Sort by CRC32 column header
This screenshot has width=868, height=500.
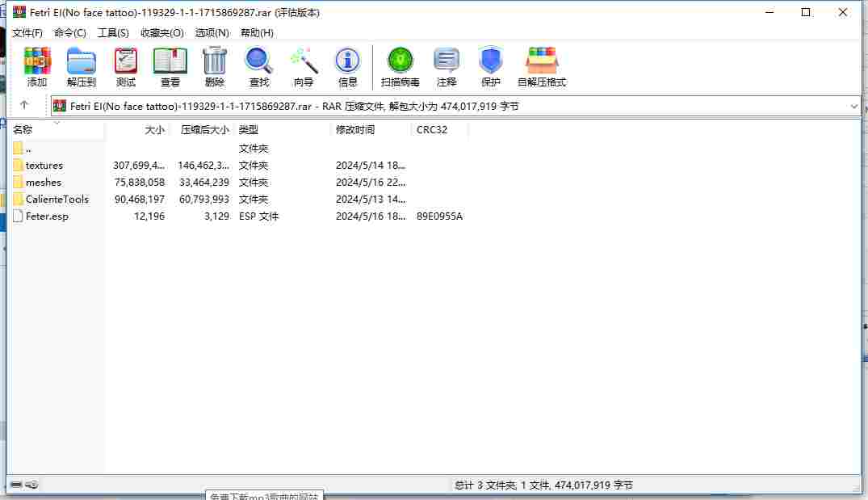click(432, 129)
